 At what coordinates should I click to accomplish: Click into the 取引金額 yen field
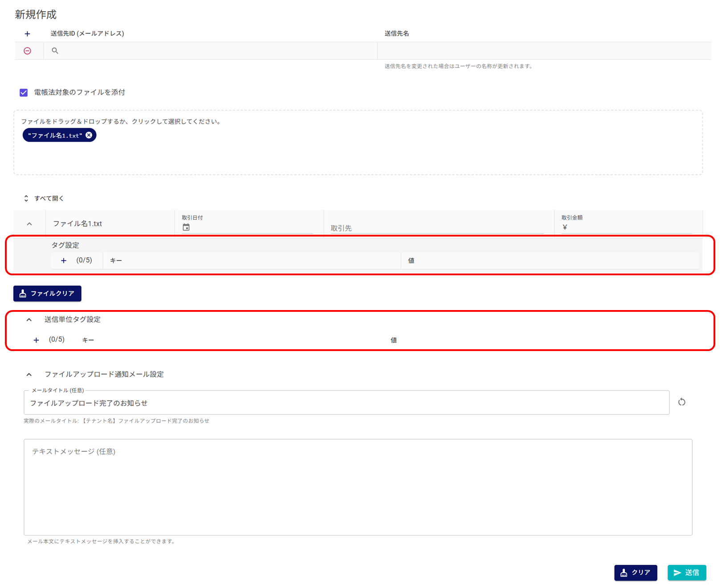tap(628, 227)
